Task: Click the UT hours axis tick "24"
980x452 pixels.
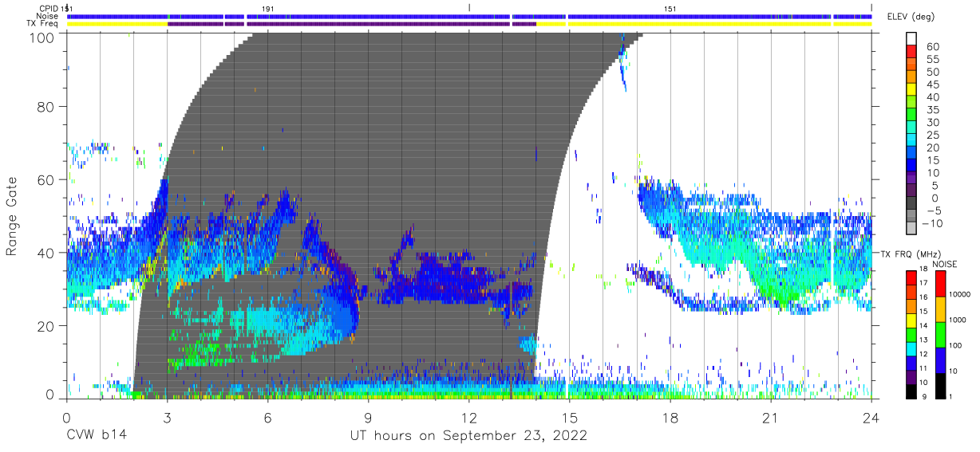Action: click(871, 417)
